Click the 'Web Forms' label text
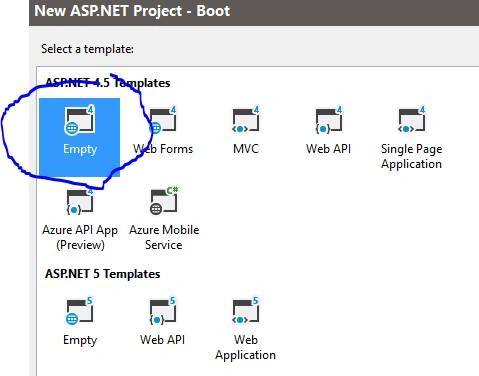 click(x=163, y=149)
